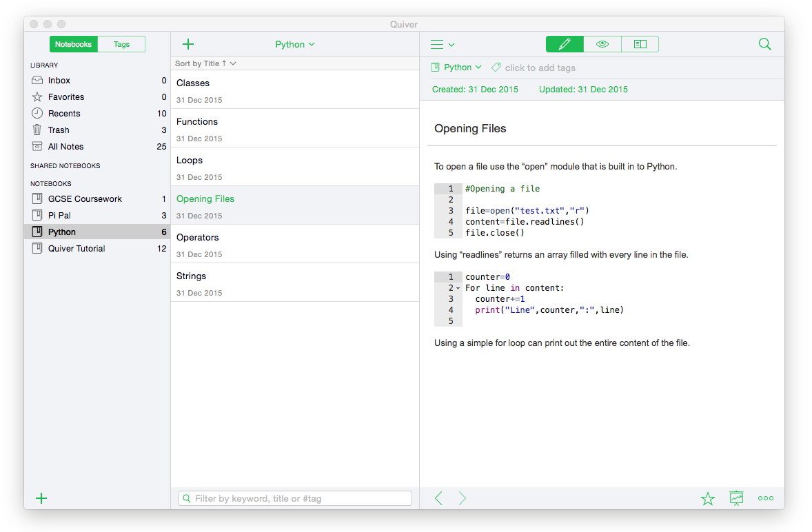Click the code line content=file.readlines()
Screen dimensions: 812x532
525,221
